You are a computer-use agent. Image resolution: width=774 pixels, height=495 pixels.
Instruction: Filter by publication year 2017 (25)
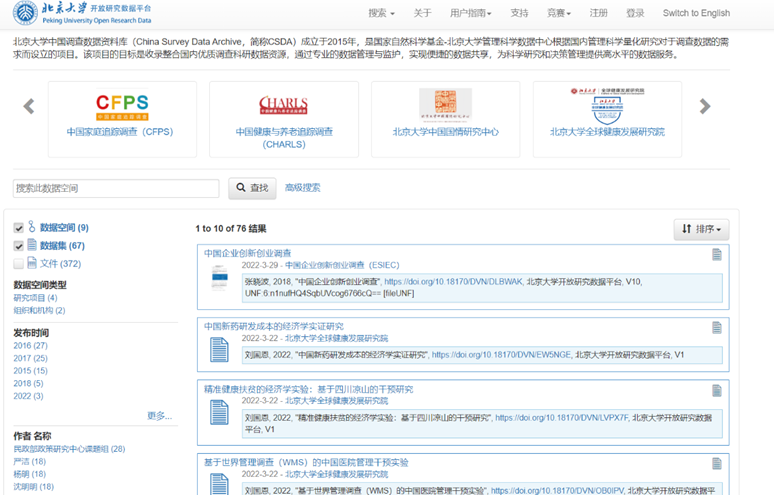click(x=31, y=358)
